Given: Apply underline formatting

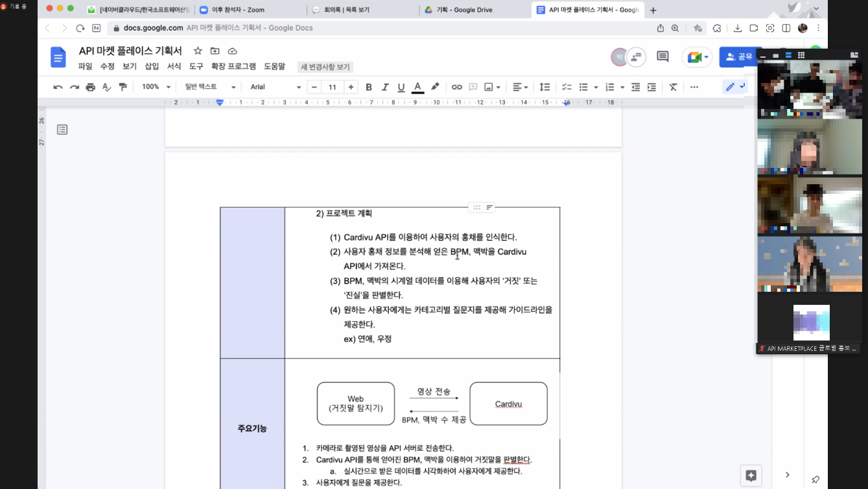Looking at the screenshot, I should [x=401, y=87].
